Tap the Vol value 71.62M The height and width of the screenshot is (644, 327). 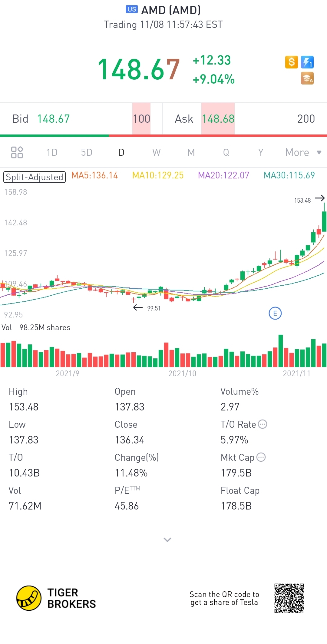pos(25,506)
